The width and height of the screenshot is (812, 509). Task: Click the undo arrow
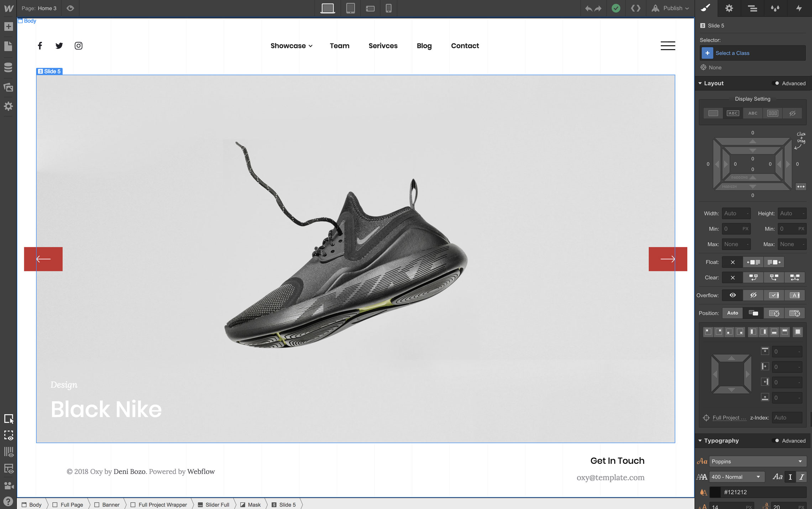588,8
